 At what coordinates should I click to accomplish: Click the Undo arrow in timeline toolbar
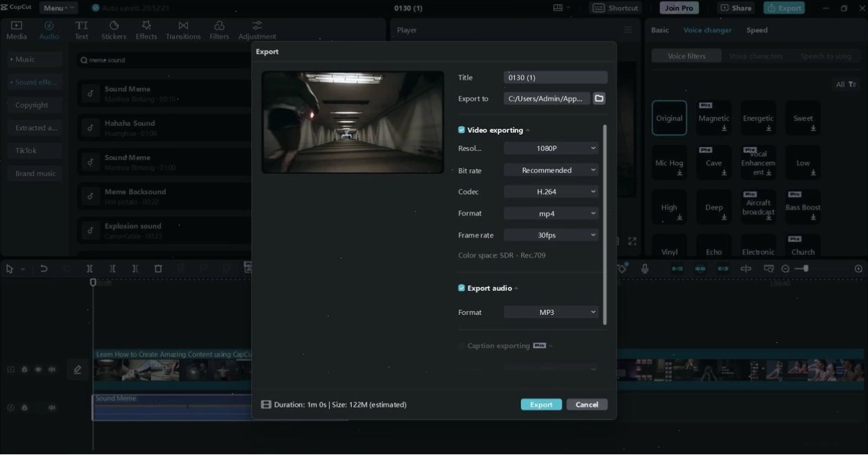tap(44, 269)
